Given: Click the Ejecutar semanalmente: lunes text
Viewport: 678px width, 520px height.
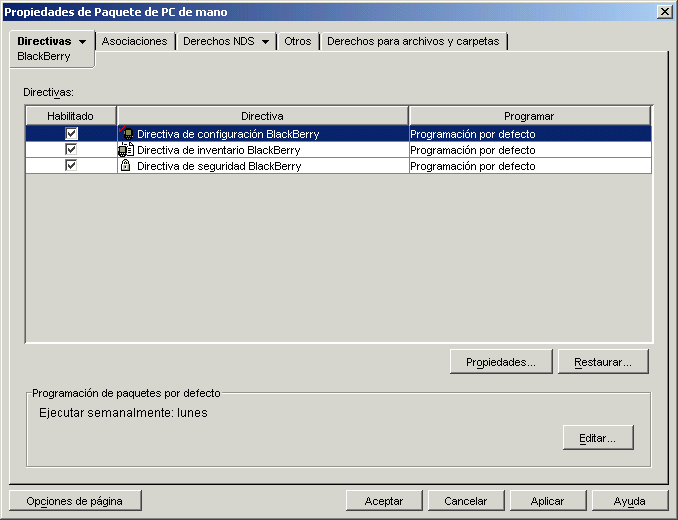Looking at the screenshot, I should (123, 413).
